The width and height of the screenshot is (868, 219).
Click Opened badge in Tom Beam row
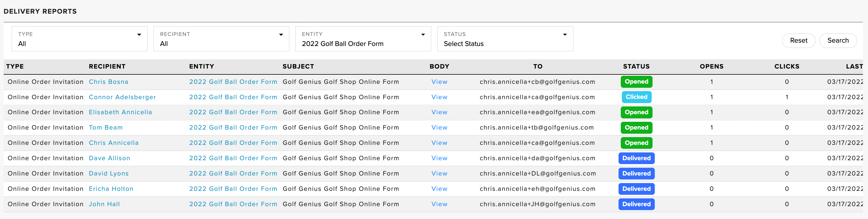coord(636,128)
